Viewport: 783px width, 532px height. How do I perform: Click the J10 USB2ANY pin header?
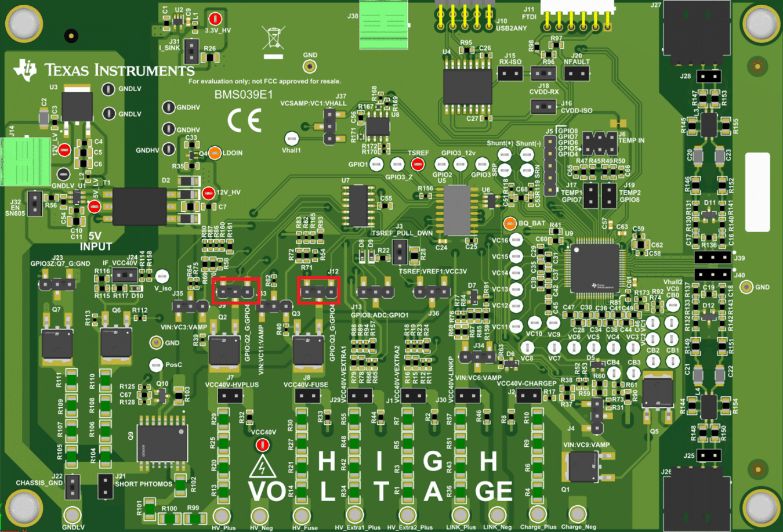(x=466, y=15)
